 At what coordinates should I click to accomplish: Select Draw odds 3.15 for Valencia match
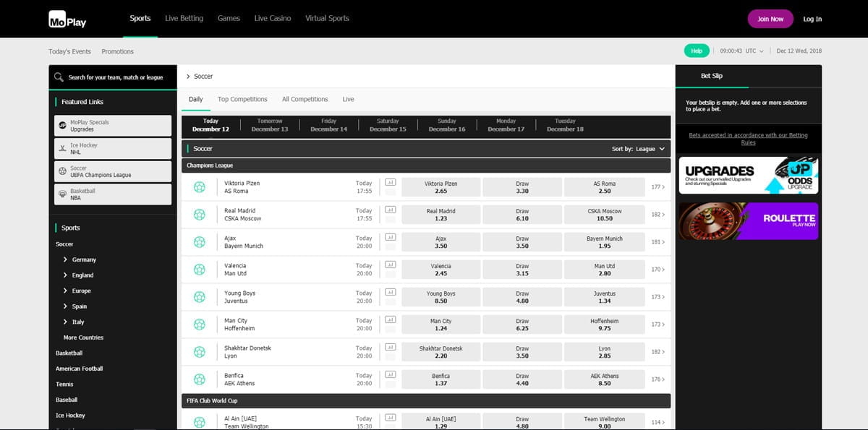[522, 270]
